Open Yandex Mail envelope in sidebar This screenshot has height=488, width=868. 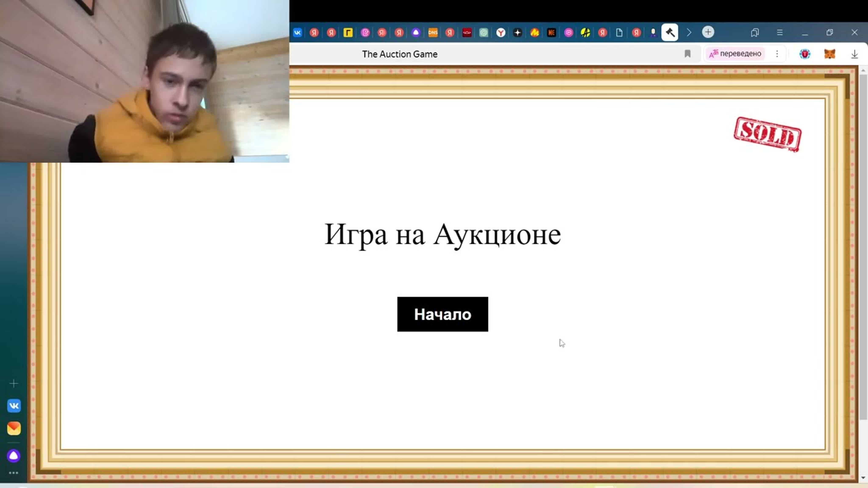point(14,428)
